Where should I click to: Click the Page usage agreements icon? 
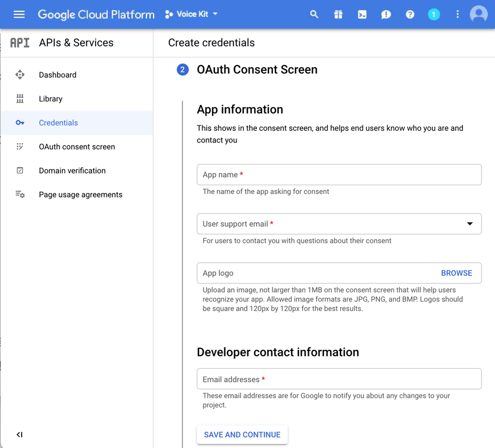tap(20, 194)
